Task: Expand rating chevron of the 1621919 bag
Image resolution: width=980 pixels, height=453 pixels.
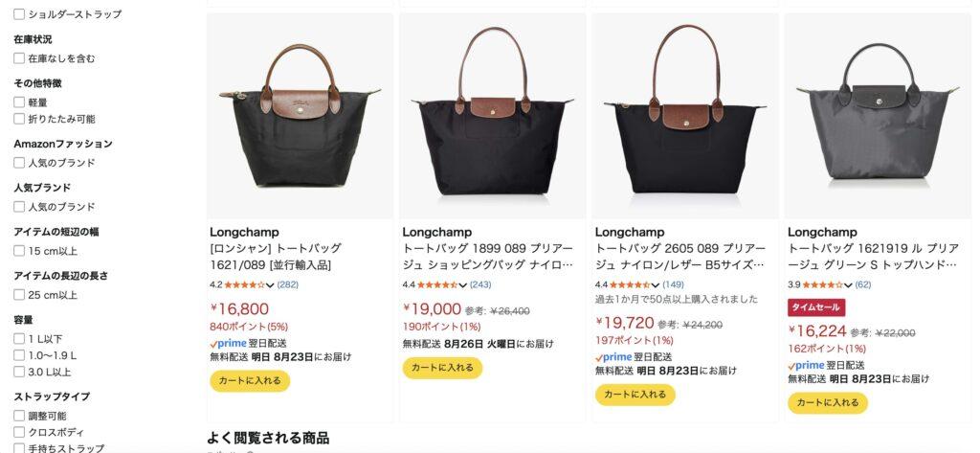Action: pyautogui.click(x=848, y=285)
